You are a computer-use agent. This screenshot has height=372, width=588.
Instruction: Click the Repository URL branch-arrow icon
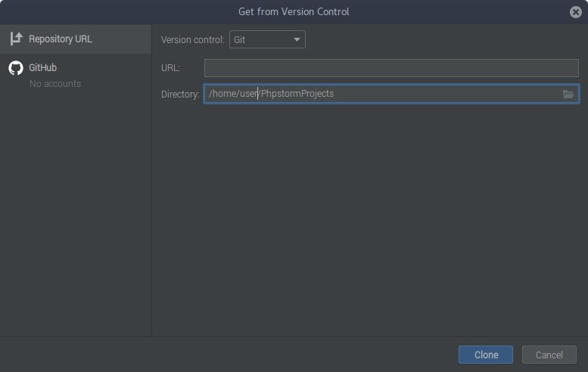point(16,39)
